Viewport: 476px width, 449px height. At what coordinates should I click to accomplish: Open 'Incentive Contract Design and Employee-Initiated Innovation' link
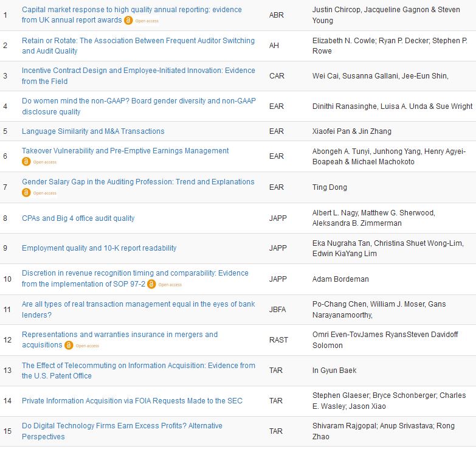click(x=139, y=76)
